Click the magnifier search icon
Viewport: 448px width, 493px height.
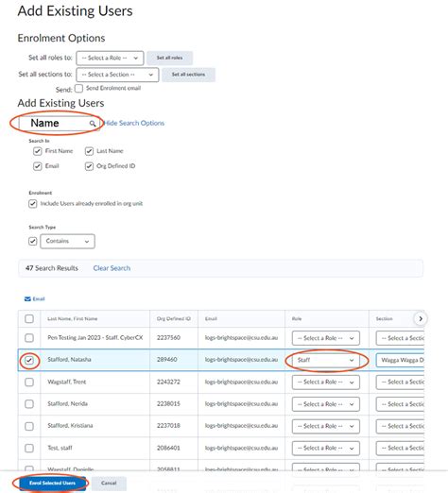[x=93, y=124]
